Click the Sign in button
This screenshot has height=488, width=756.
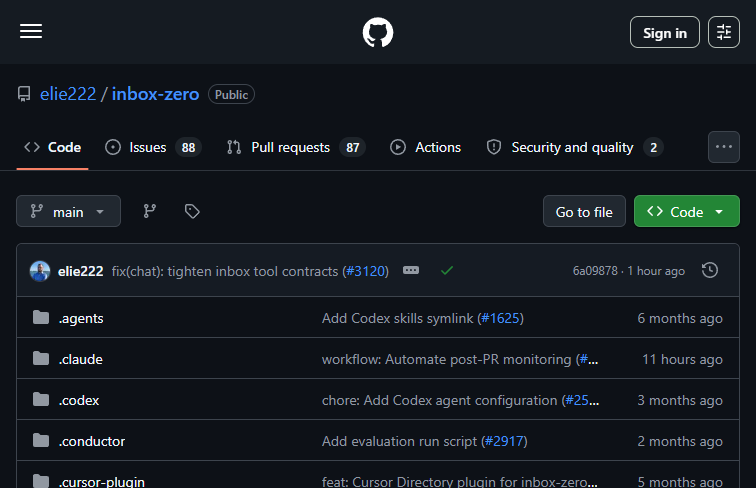(x=664, y=32)
